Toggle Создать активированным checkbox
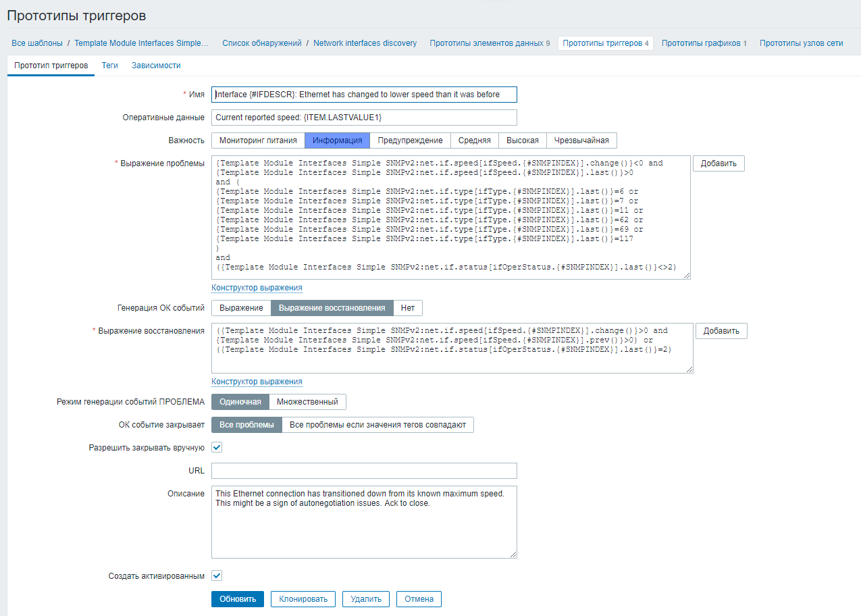The width and height of the screenshot is (861, 616). 217,576
